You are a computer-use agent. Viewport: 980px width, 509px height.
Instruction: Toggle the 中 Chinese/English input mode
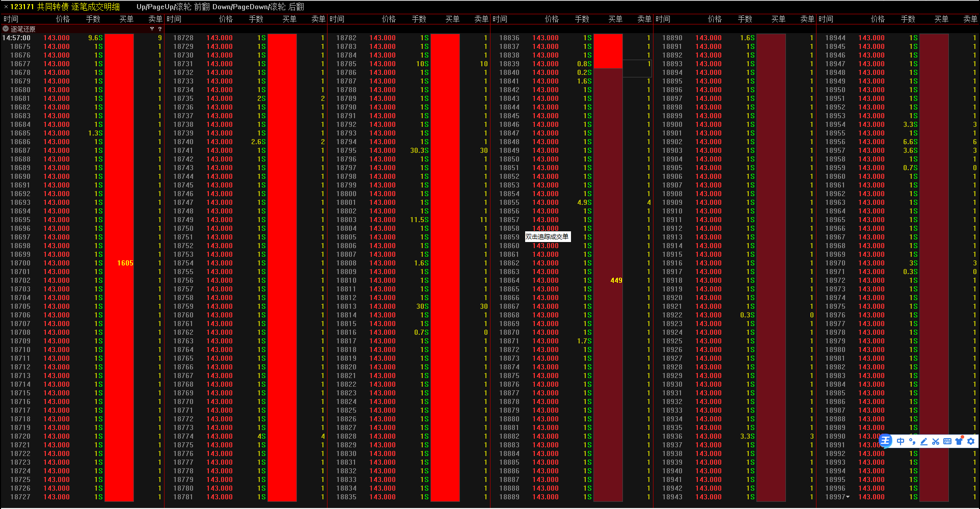pyautogui.click(x=901, y=441)
